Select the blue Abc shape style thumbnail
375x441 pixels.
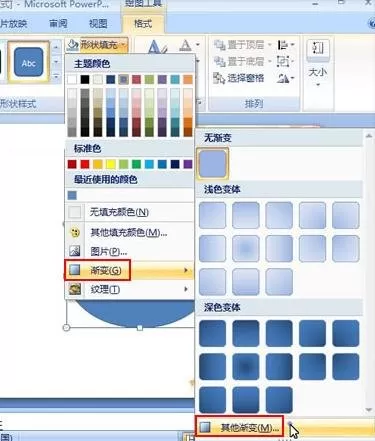pos(29,62)
